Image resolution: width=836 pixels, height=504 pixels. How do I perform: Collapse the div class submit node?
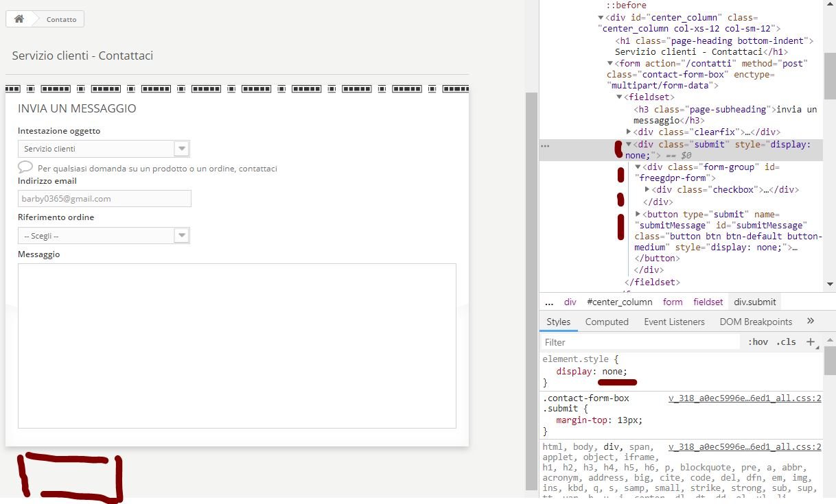pos(629,144)
